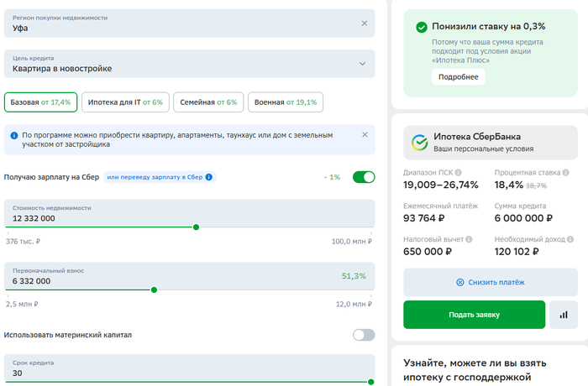Click the Первоначальный взнос input field
This screenshot has height=386, width=588.
[168, 280]
